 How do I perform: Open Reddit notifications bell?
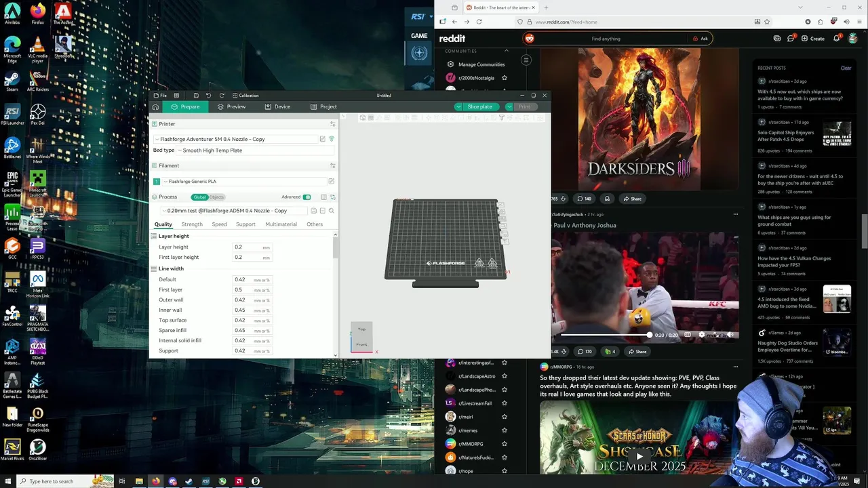click(x=837, y=39)
